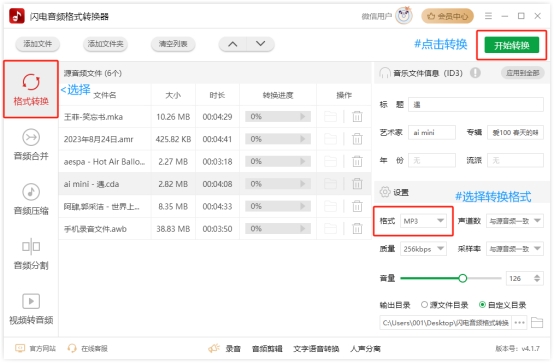554x363 pixels.
Task: Select file row 王菲-笑忘书.mka
Action: coord(215,117)
